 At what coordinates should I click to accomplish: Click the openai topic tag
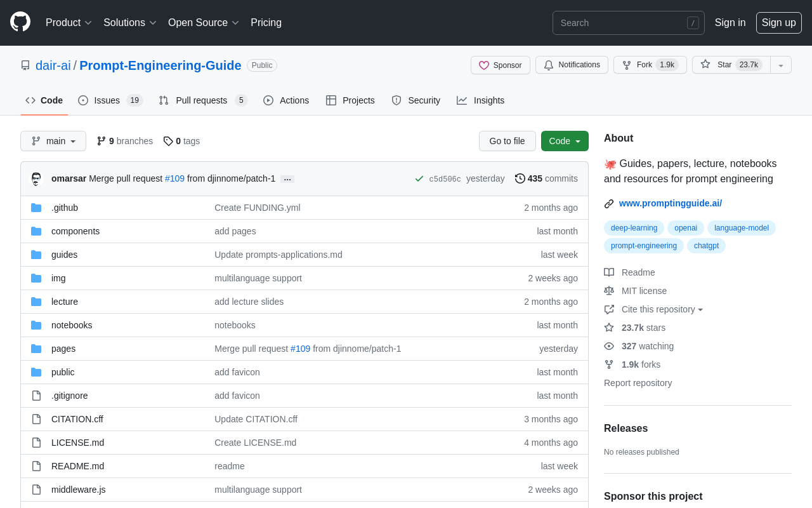point(686,228)
